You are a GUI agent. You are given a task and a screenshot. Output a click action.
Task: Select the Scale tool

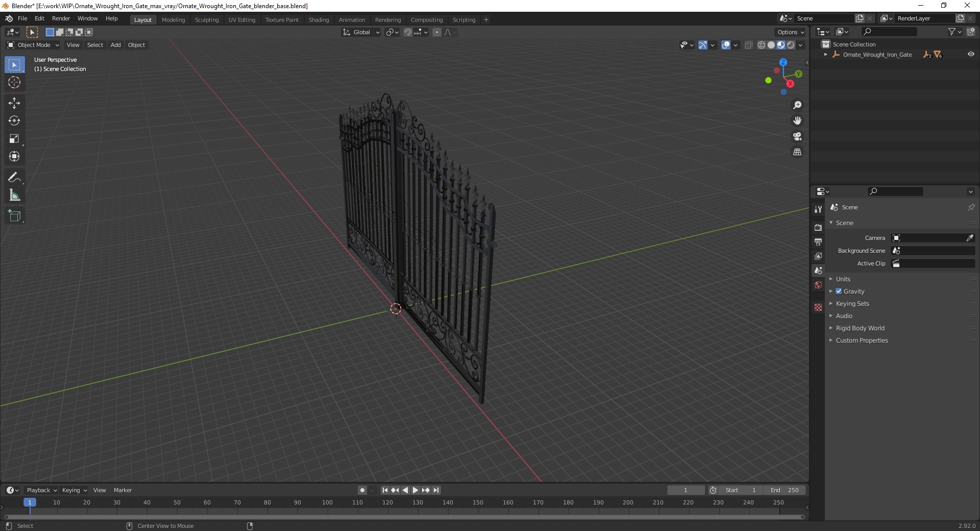(14, 138)
